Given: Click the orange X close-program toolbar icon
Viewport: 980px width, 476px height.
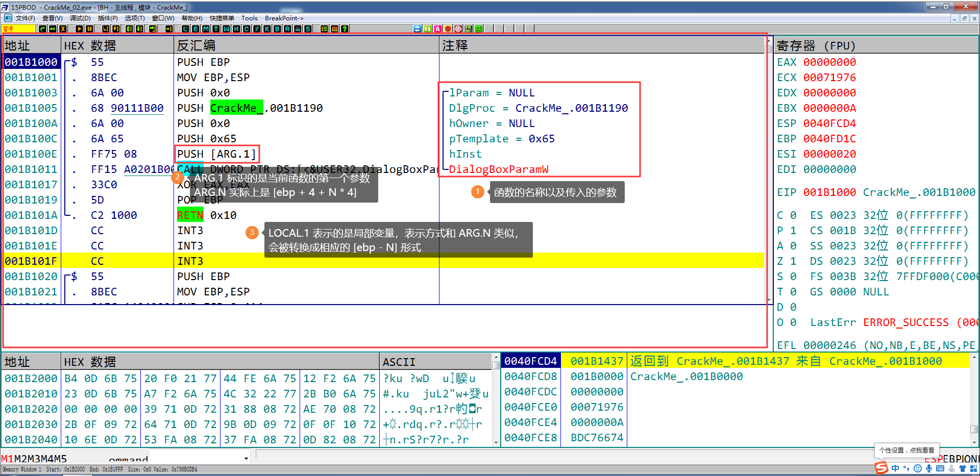Looking at the screenshot, I should (x=63, y=29).
